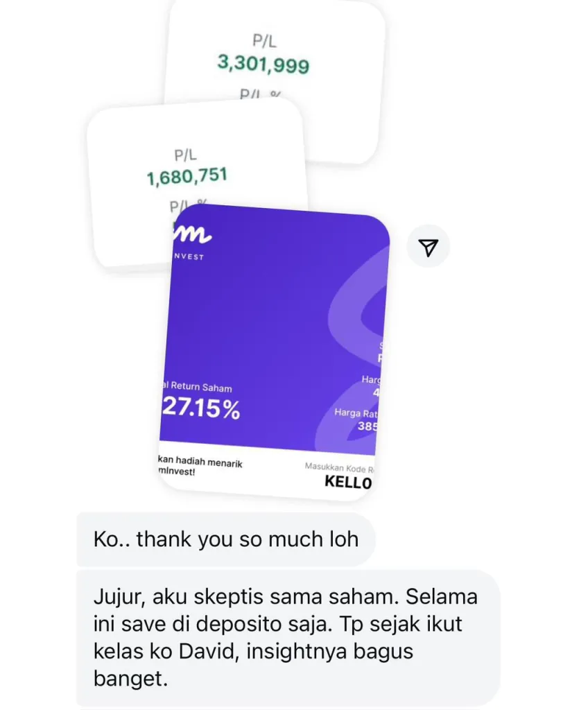Tap the "kan hadiah menarik" promo text

[200, 462]
